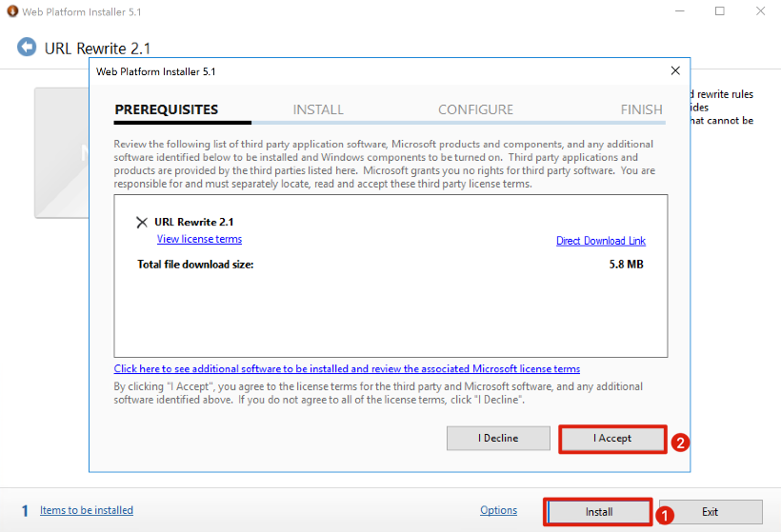The height and width of the screenshot is (532, 781).
Task: Click the Total file download size label
Action: 195,265
